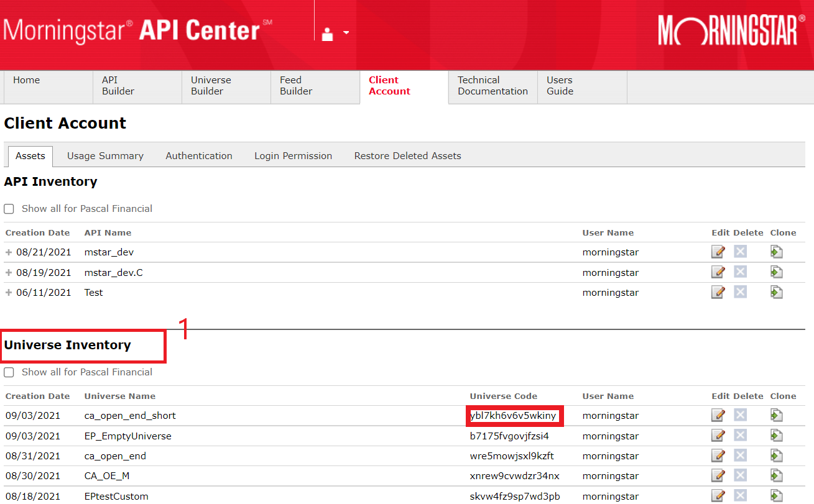The image size is (814, 504).
Task: Clone the mstar_dev API
Action: (776, 252)
